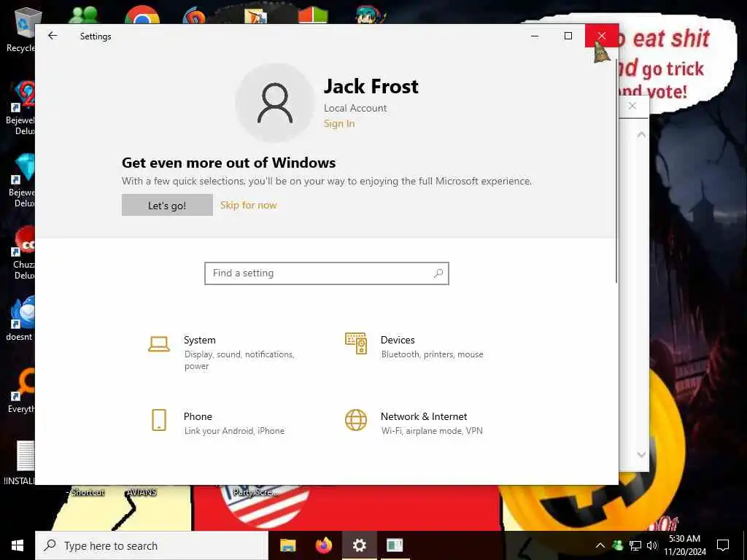Click the Let's go! button

[x=167, y=205]
